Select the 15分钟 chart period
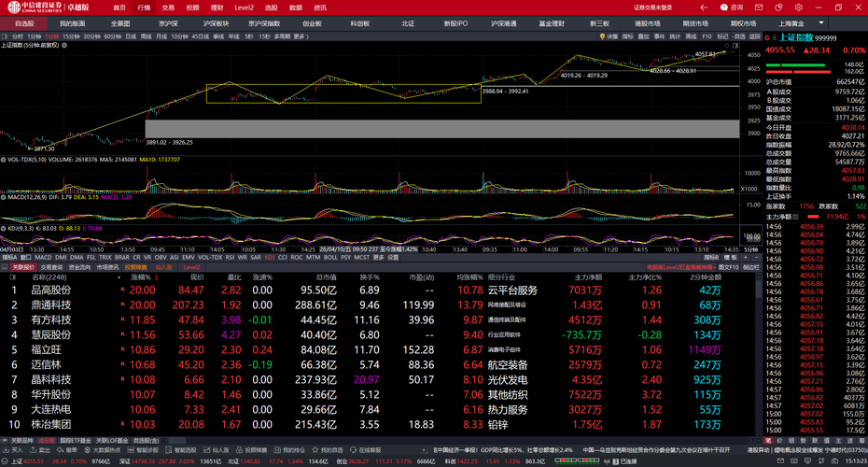This screenshot has width=868, height=467. tap(71, 36)
